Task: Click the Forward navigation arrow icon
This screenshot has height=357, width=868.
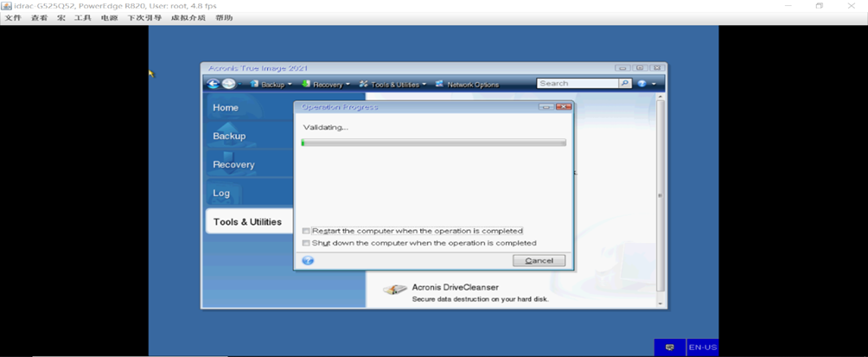Action: pyautogui.click(x=229, y=84)
